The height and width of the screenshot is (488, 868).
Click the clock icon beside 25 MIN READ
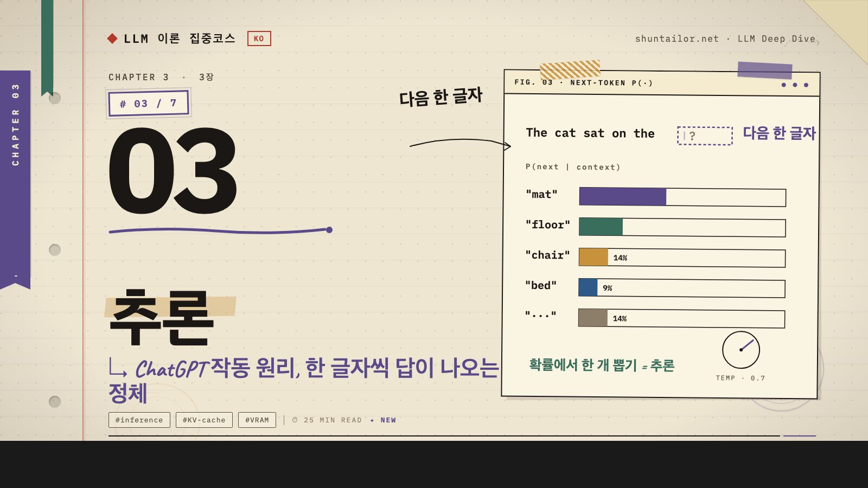click(295, 420)
